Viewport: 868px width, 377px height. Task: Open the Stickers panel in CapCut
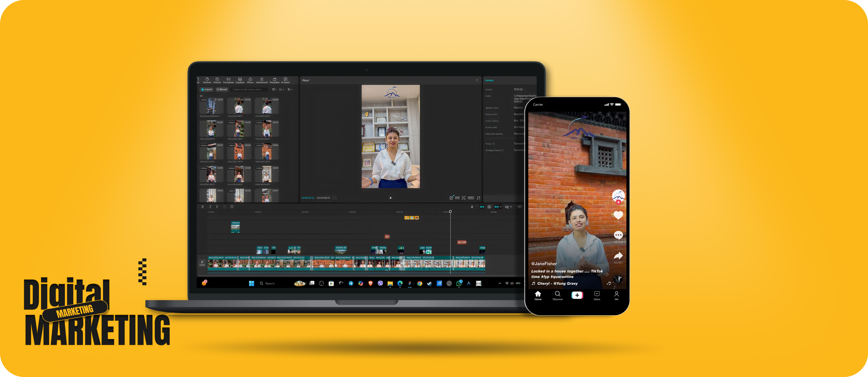[x=207, y=81]
